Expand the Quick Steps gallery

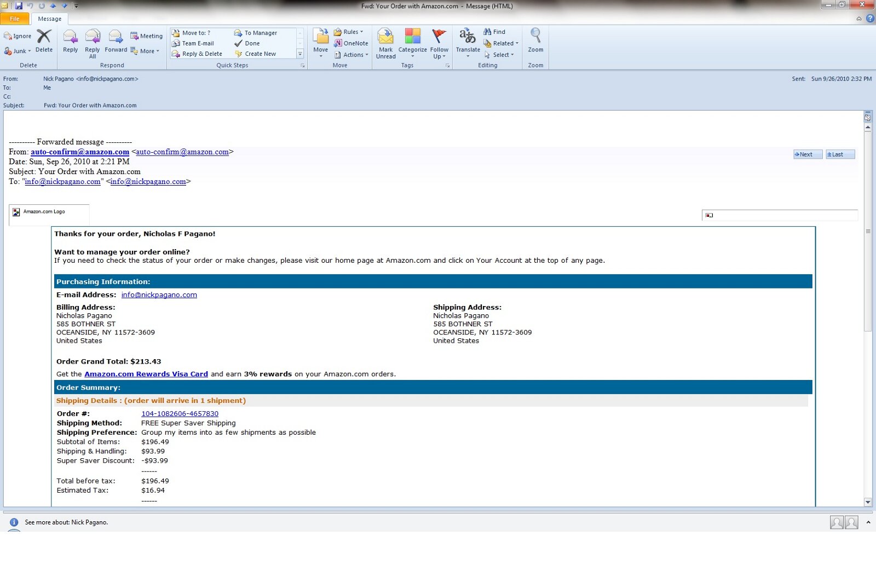click(300, 54)
